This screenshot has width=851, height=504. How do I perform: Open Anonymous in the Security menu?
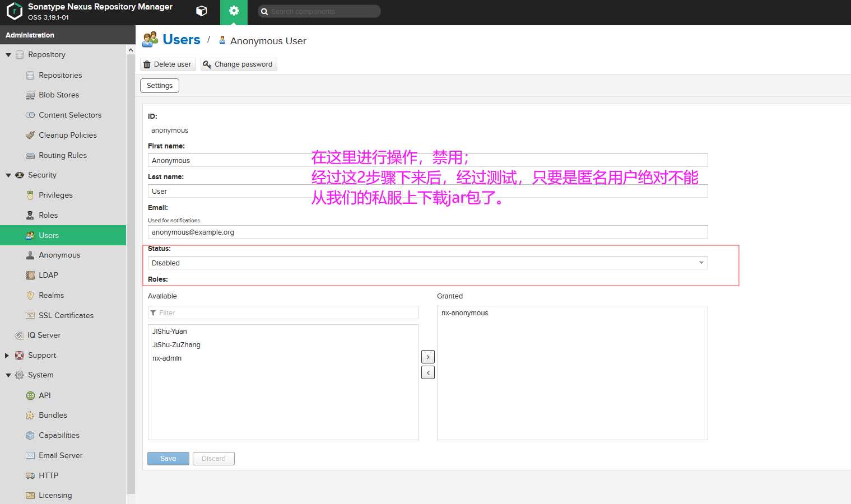59,255
